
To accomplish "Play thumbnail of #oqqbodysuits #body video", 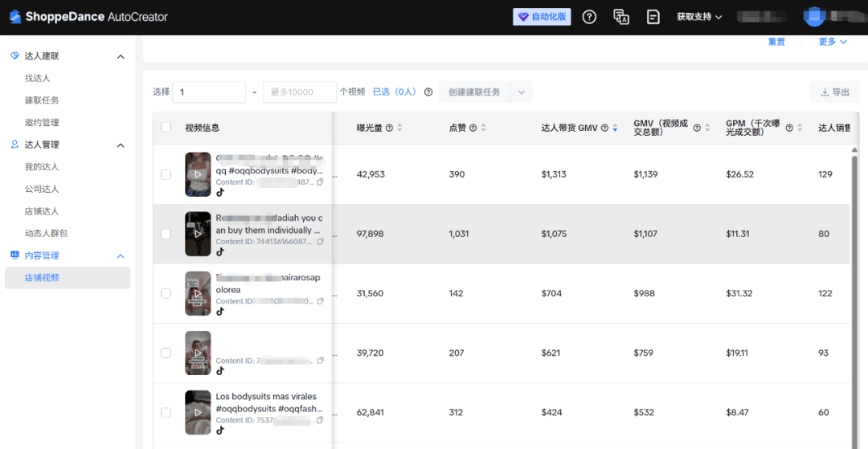I will coord(199,174).
